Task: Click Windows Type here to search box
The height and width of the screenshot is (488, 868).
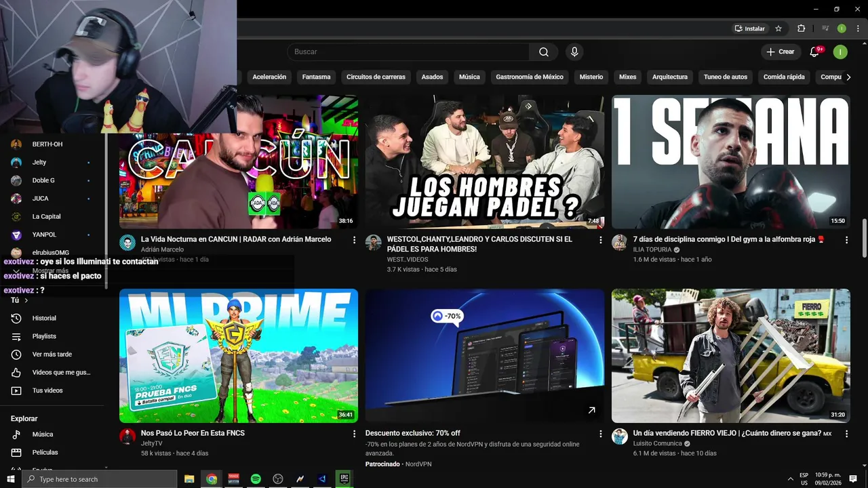Action: click(100, 479)
